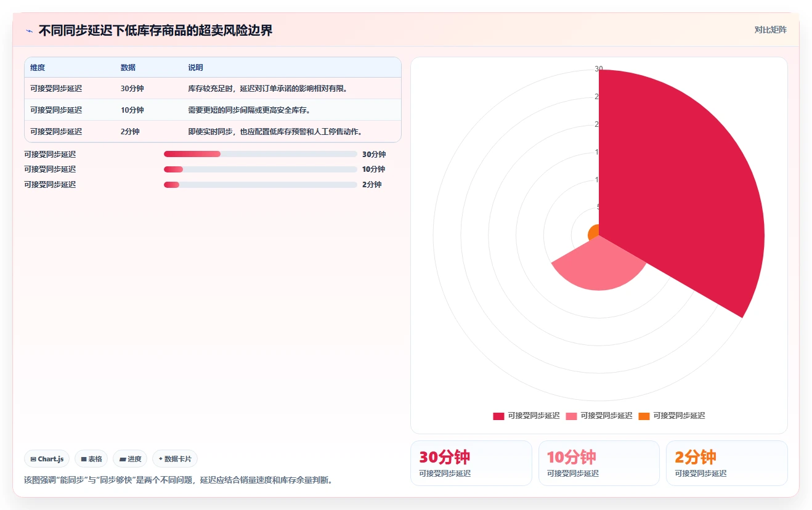Click the lightning icon beside the title
Image resolution: width=812 pixels, height=510 pixels.
coord(29,31)
